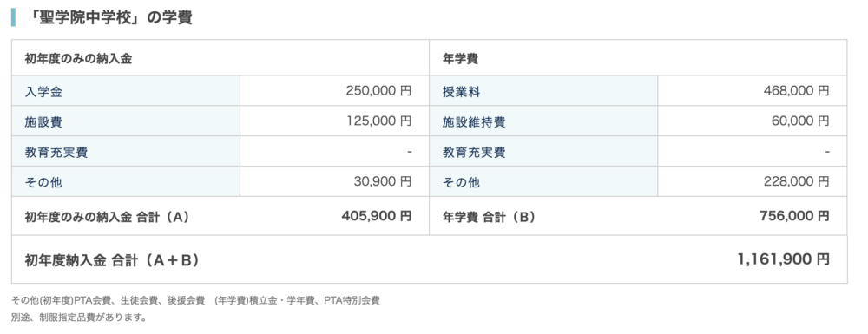Screen dimensions: 868x334
Task: Click the first-year その他 cell next to 30,900 円
Action: (x=126, y=182)
